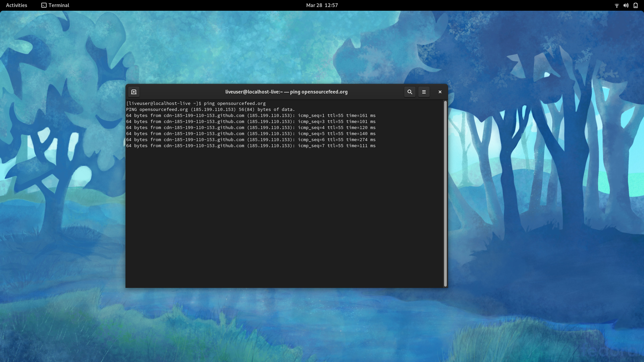The width and height of the screenshot is (644, 362).
Task: Click the icmp_seq=7 time=111 ms line
Action: coord(251,146)
